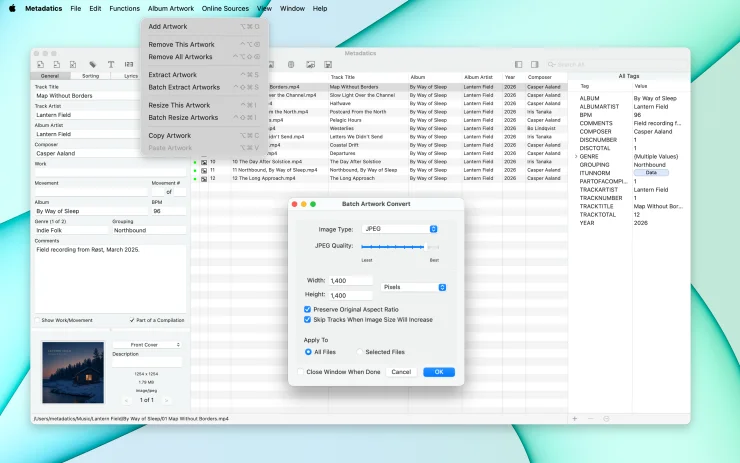Open the Album Artwork menu

point(171,8)
